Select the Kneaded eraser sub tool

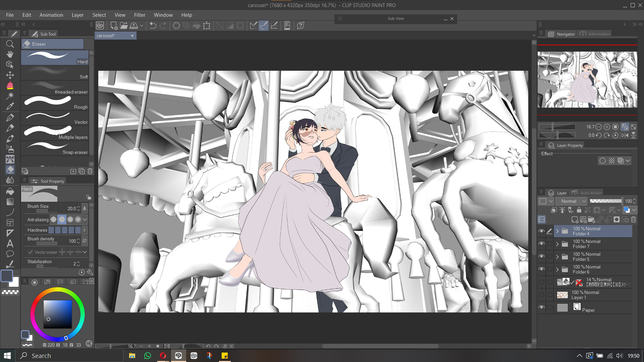(x=55, y=88)
